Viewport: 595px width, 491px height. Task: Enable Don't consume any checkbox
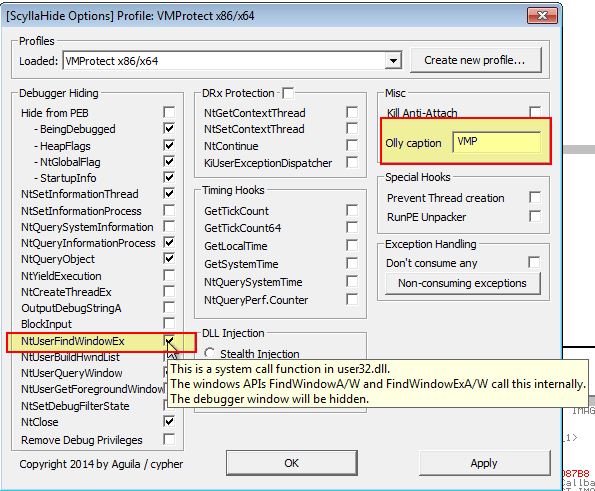pyautogui.click(x=534, y=262)
